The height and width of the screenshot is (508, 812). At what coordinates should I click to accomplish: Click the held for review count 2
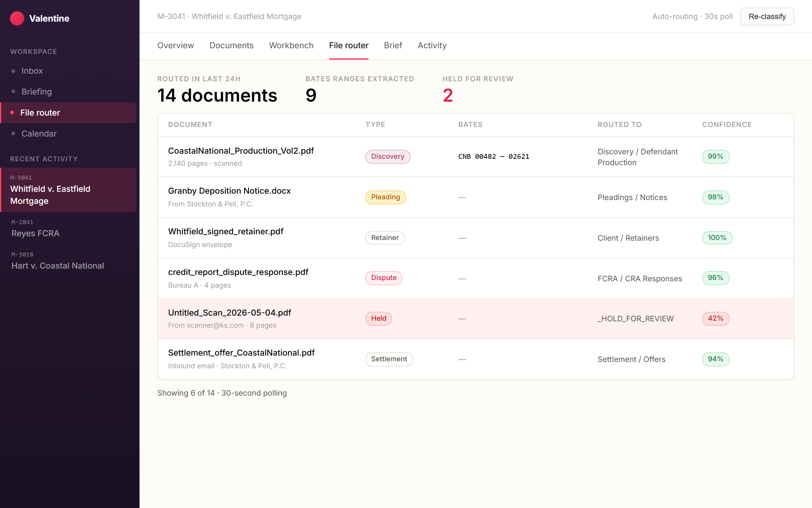pyautogui.click(x=448, y=96)
